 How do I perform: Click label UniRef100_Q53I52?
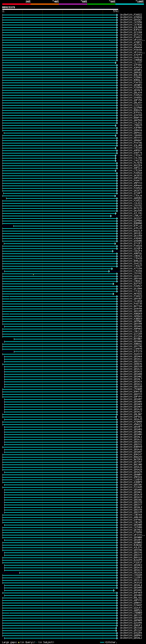(x=131, y=45)
